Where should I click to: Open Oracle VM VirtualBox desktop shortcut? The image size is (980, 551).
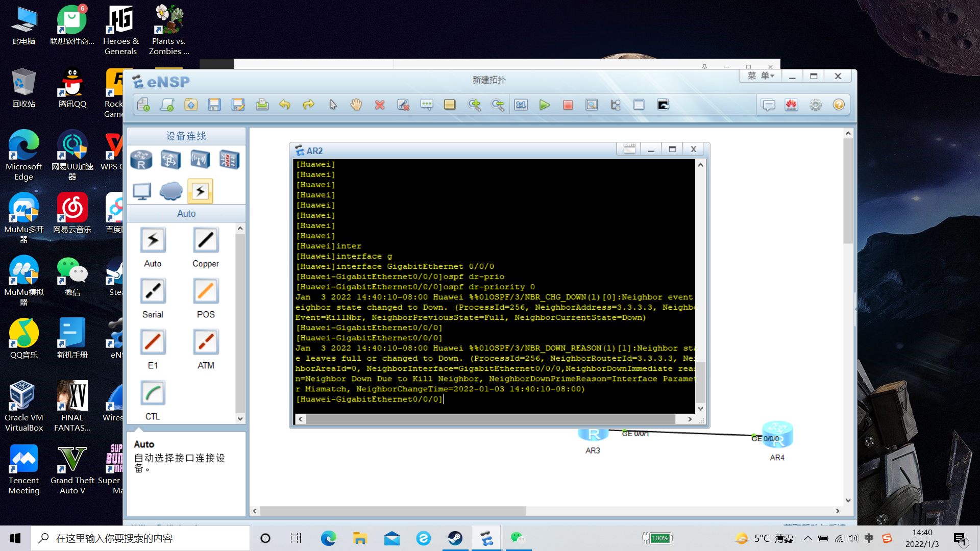[x=23, y=407]
